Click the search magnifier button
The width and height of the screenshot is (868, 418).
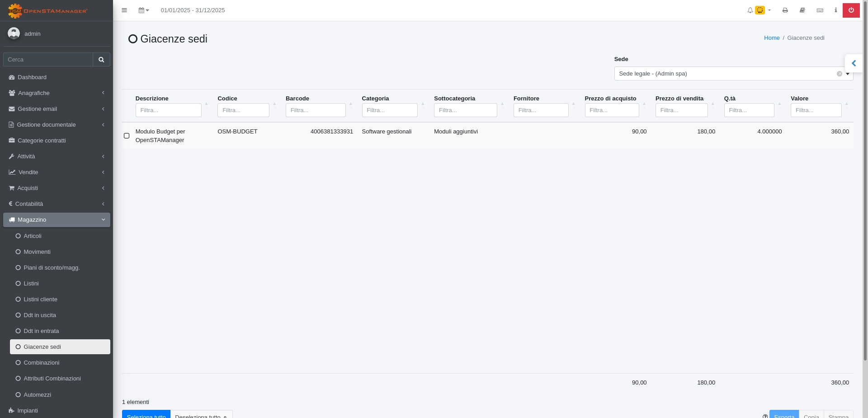coord(101,60)
